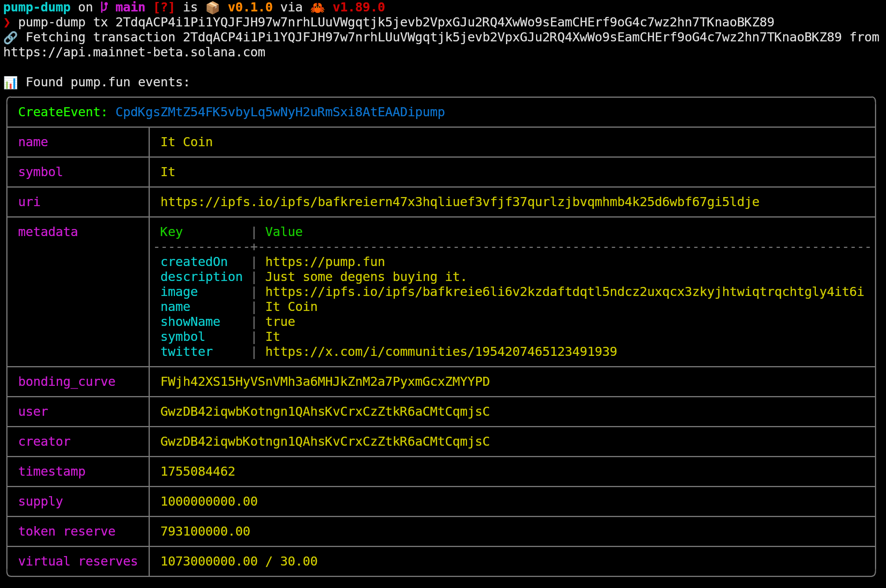Click the v0.1.0 package version text
Viewport: 886px width, 588px height.
pyautogui.click(x=250, y=7)
